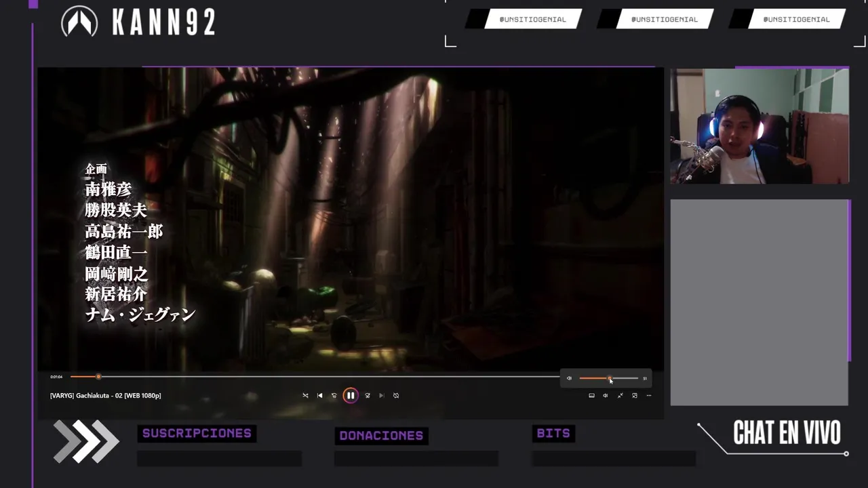Skip forward a few seconds
This screenshot has height=488, width=868.
click(368, 396)
